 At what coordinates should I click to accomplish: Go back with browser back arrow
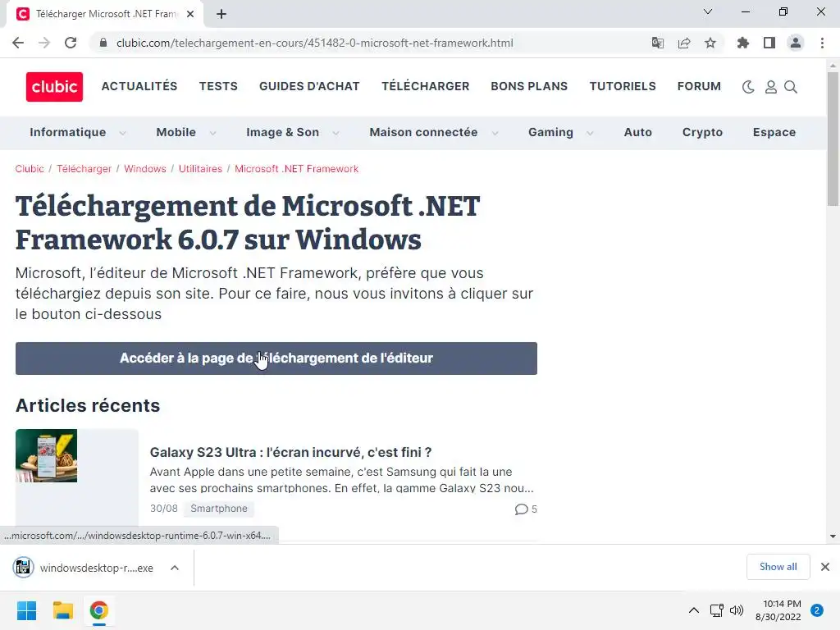pyautogui.click(x=18, y=43)
